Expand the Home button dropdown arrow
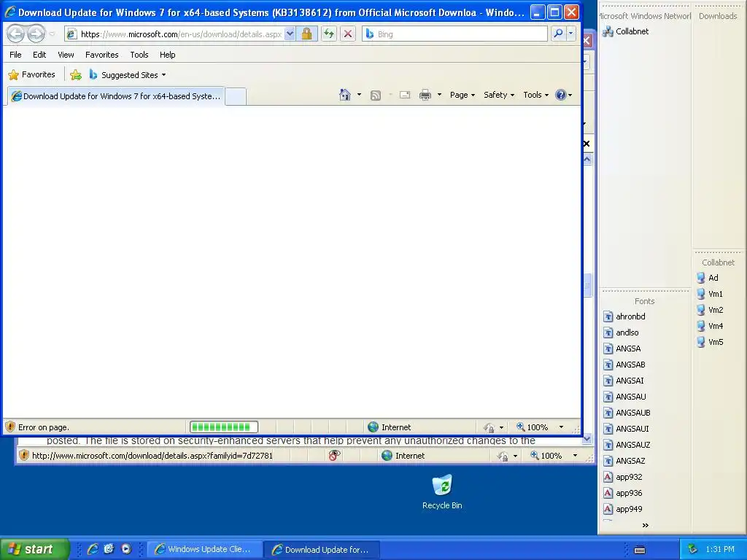The width and height of the screenshot is (747, 560). coord(359,95)
